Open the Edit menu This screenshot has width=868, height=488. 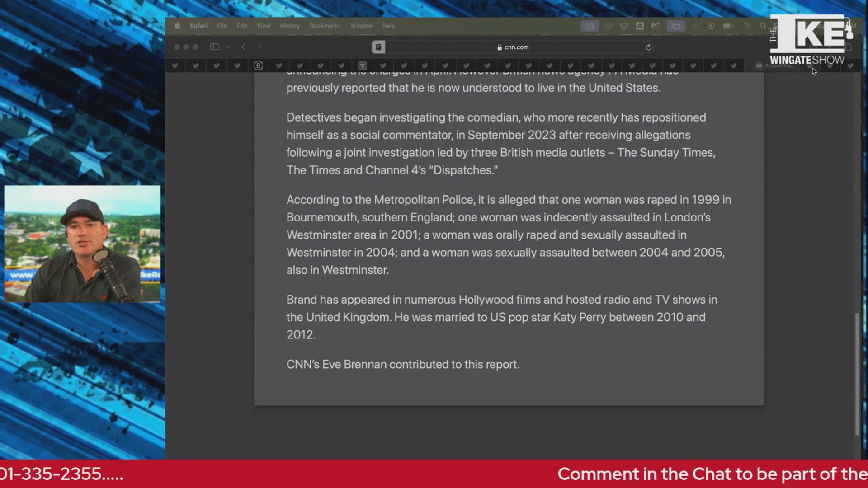[x=242, y=26]
